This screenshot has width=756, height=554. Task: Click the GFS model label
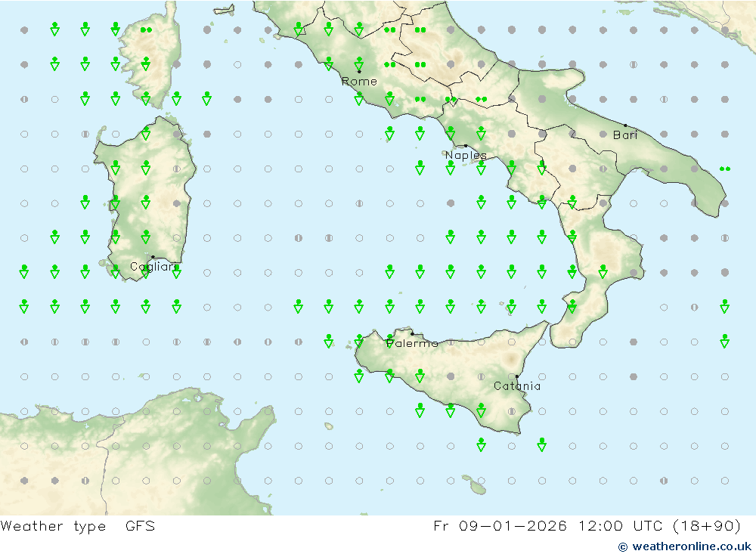coord(141,525)
